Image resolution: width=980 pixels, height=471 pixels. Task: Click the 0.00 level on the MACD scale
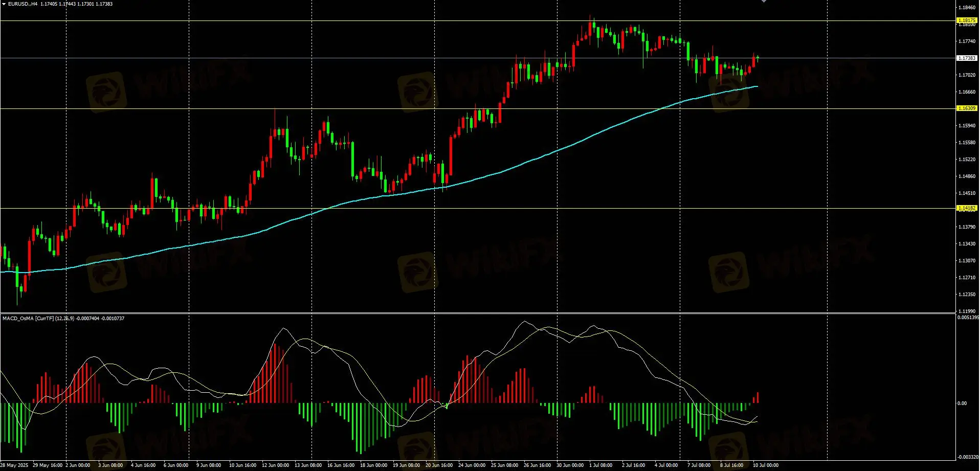click(x=962, y=403)
